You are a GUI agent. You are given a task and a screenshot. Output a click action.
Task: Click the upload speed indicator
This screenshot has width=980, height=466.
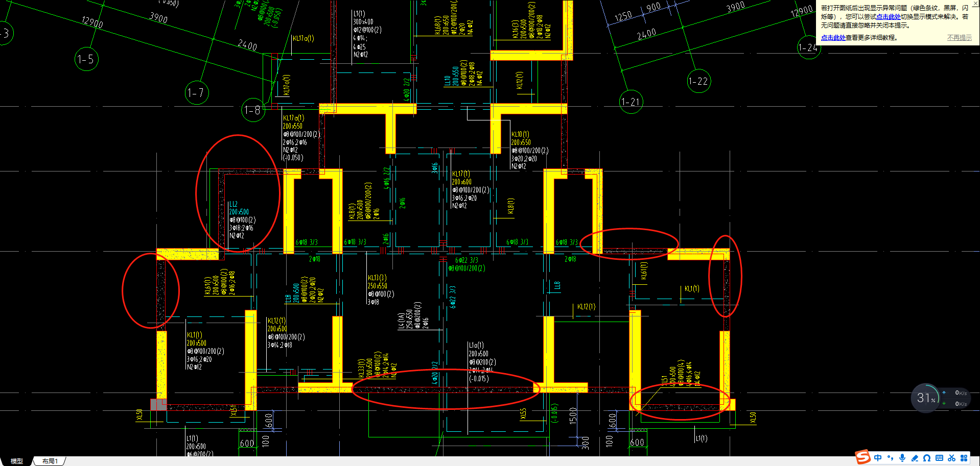954,393
